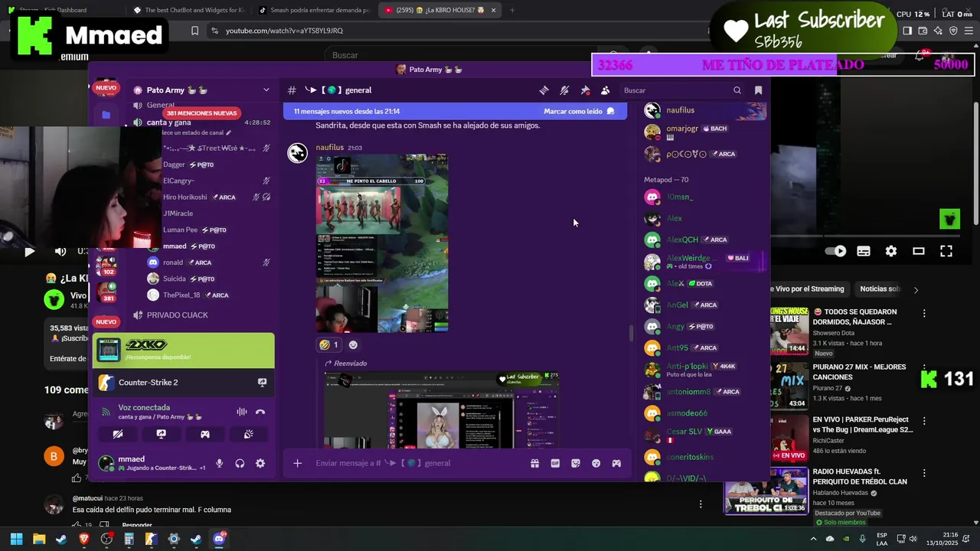The height and width of the screenshot is (551, 980).
Task: Toggle YouTube autoplay switch
Action: coord(835,251)
